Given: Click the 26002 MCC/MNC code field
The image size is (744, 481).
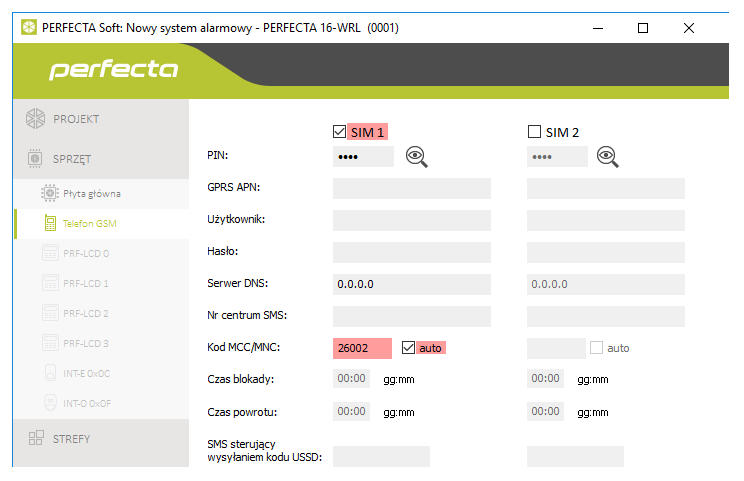Looking at the screenshot, I should tap(363, 348).
